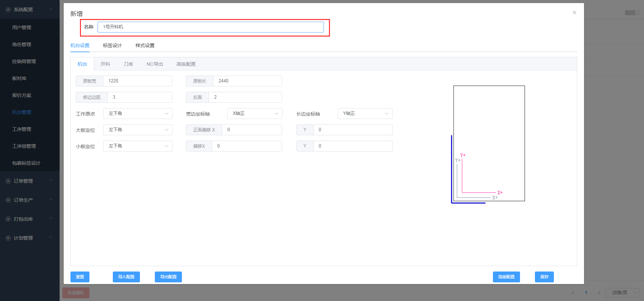Expand the 大板定位 dropdown
The height and width of the screenshot is (301, 644).
coord(138,130)
